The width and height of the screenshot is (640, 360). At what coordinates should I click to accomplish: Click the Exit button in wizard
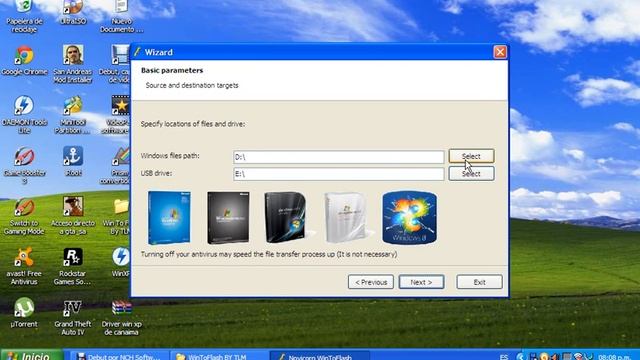pos(479,282)
